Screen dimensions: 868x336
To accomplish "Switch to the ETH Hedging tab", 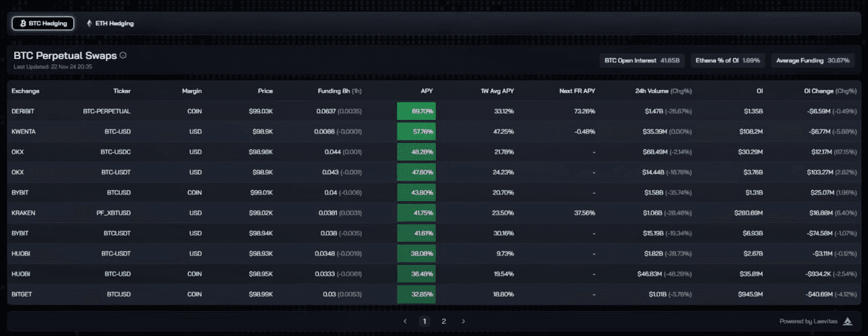I will tap(110, 23).
